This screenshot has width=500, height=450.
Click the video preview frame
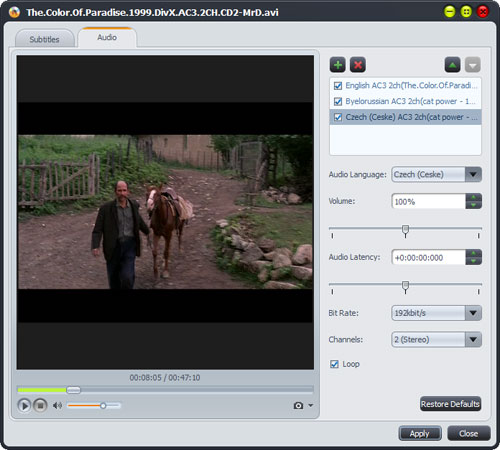[x=165, y=212]
